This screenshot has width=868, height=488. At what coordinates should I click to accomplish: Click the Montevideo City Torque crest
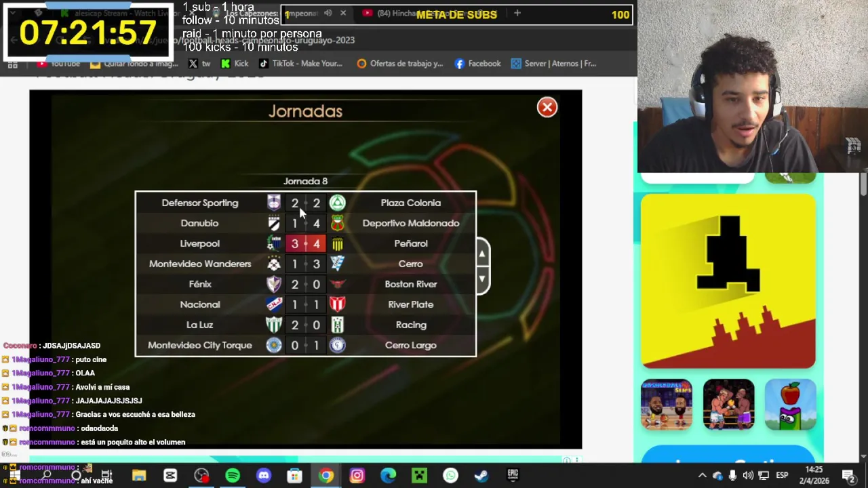[274, 345]
